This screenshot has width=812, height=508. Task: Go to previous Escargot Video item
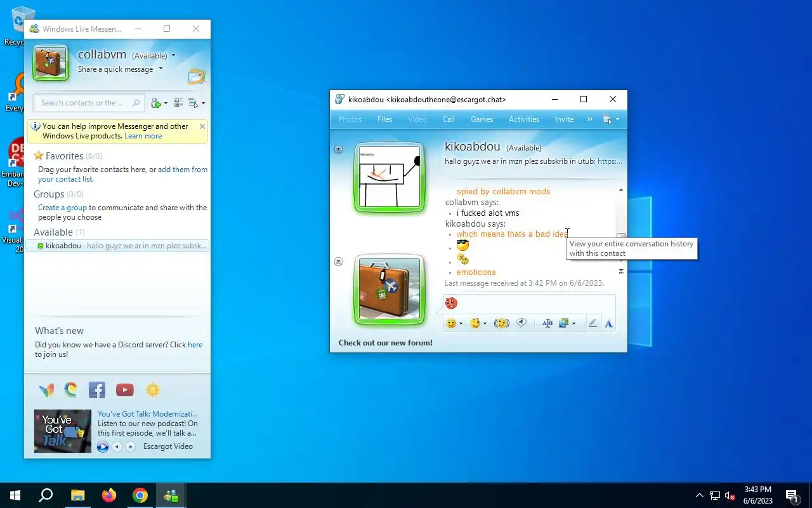click(117, 446)
